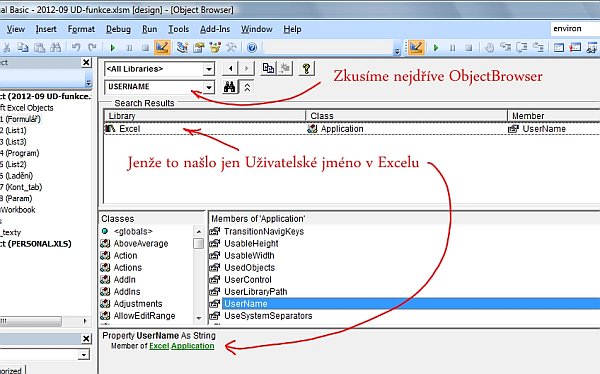Copy to Clipboard in Object Browser

tap(268, 69)
